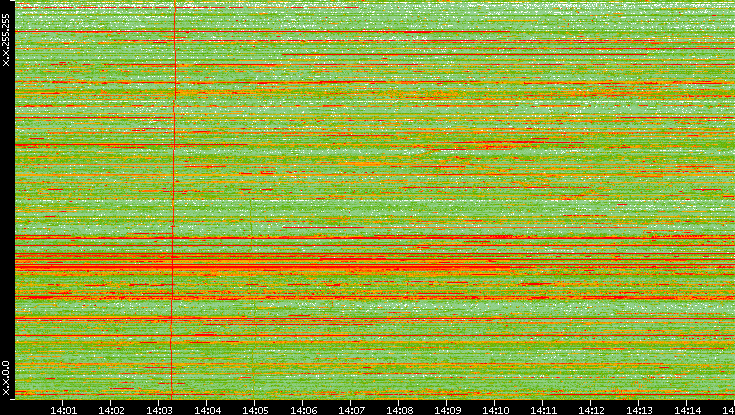Click the 14:02 time axis label
The image size is (735, 415).
(x=112, y=410)
